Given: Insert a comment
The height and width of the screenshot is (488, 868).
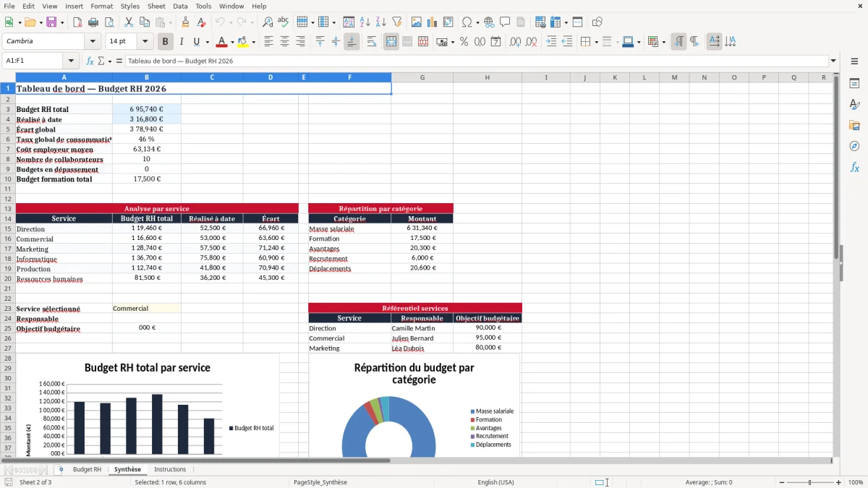Looking at the screenshot, I should click(505, 22).
